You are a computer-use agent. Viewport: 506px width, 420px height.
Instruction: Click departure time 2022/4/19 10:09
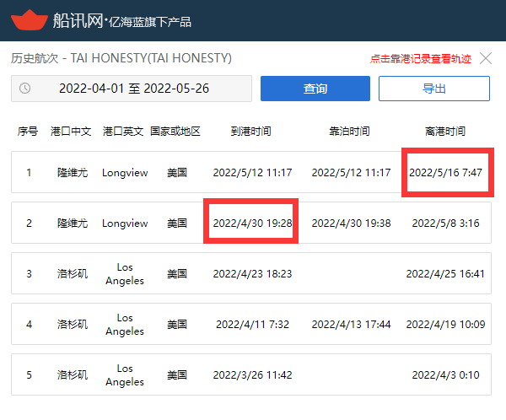(x=445, y=324)
